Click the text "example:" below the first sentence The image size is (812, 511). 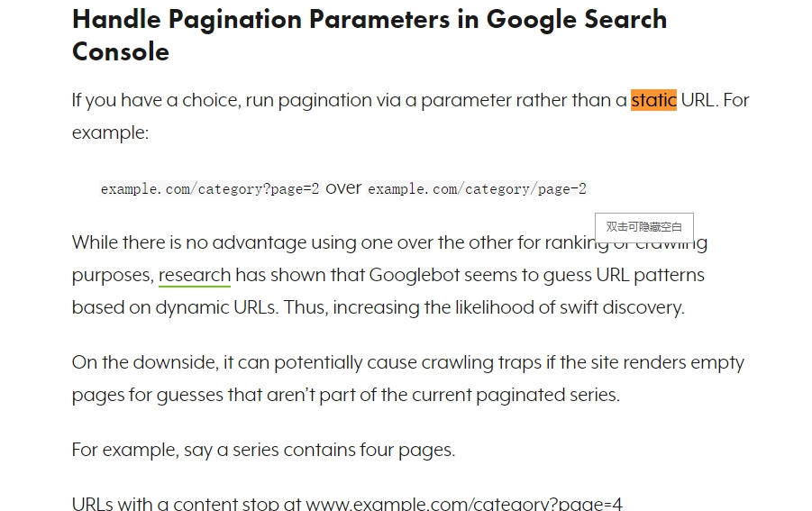pyautogui.click(x=110, y=132)
